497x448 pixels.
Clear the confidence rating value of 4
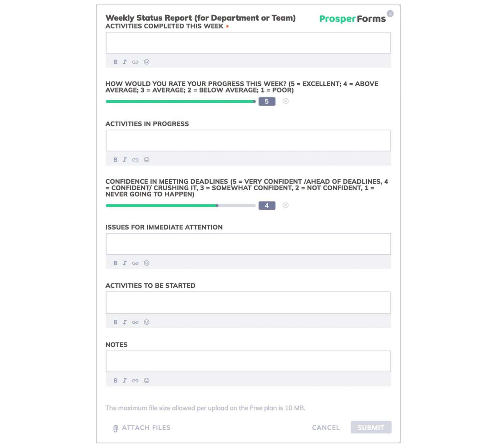pos(285,205)
